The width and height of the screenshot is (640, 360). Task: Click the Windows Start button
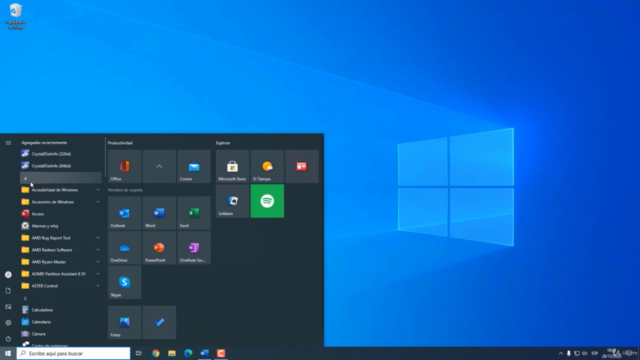[8, 353]
